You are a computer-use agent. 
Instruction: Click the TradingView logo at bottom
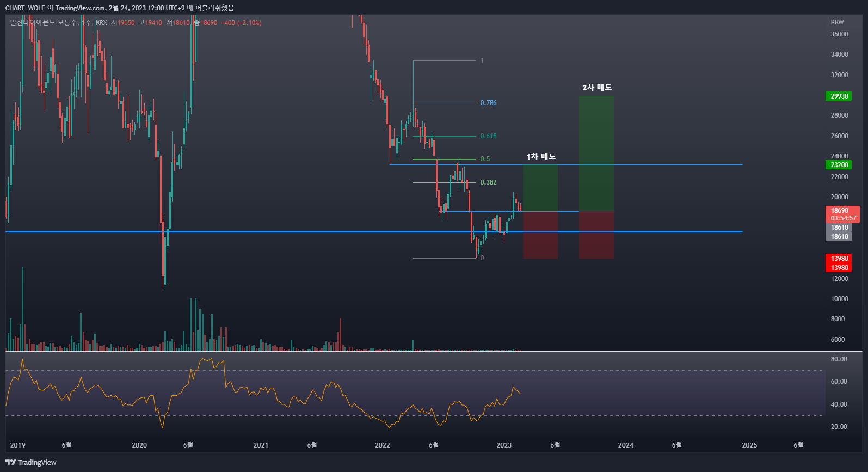[x=31, y=462]
